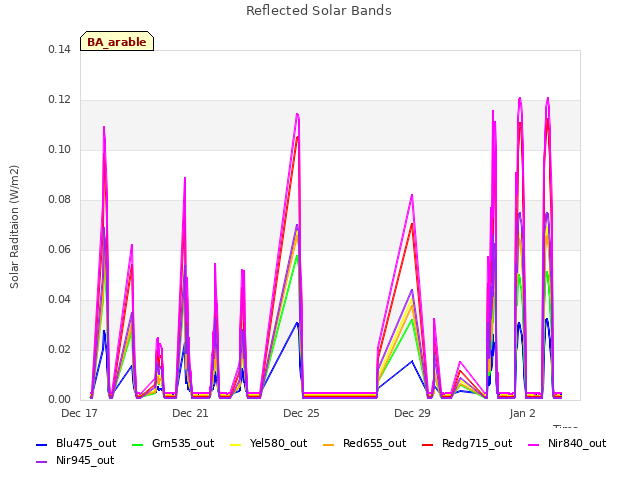Click the 0.10 y-axis tick label
This screenshot has height=480, width=640.
(x=59, y=149)
